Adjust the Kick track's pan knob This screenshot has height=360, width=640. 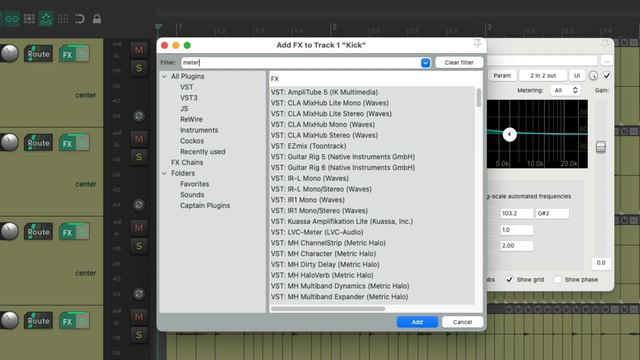9,53
